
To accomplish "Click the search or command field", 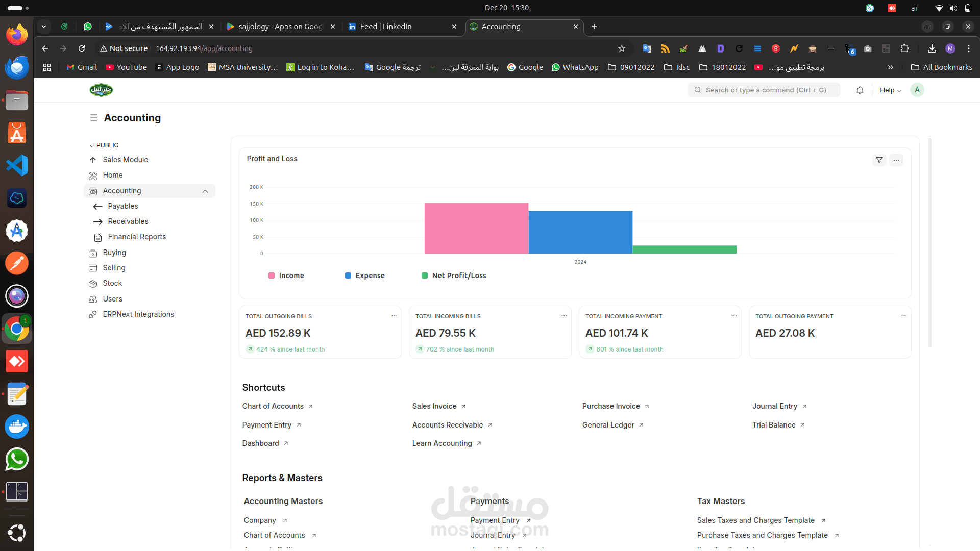I will 764,90.
